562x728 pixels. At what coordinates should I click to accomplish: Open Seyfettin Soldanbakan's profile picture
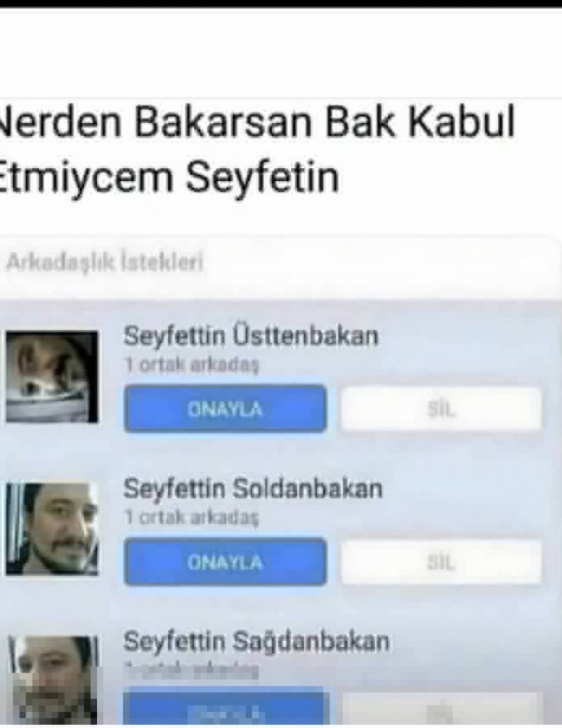(x=51, y=529)
